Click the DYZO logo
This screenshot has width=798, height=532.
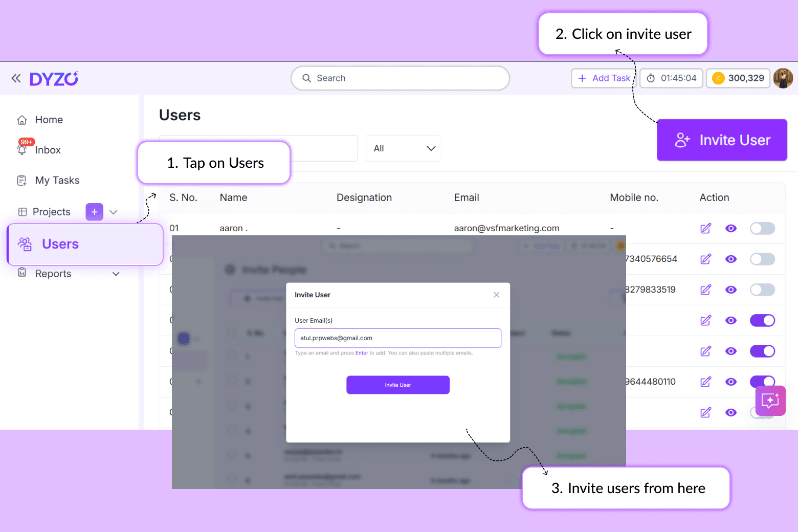54,79
